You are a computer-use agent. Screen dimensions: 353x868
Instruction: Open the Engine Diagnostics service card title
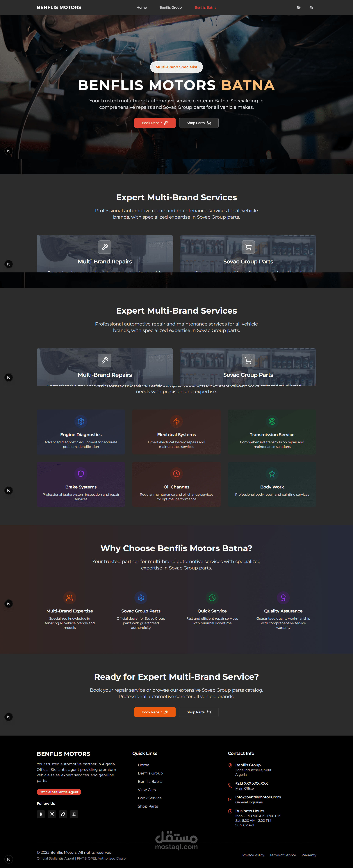(81, 435)
